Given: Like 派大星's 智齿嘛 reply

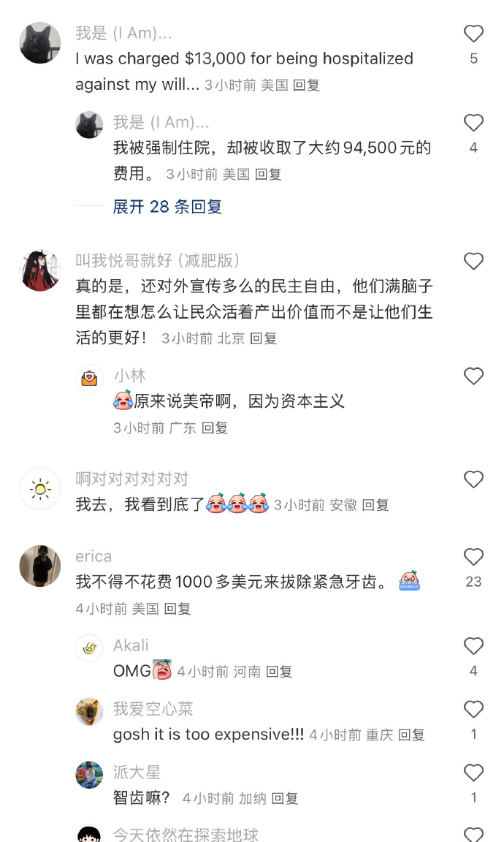Looking at the screenshot, I should point(473,772).
